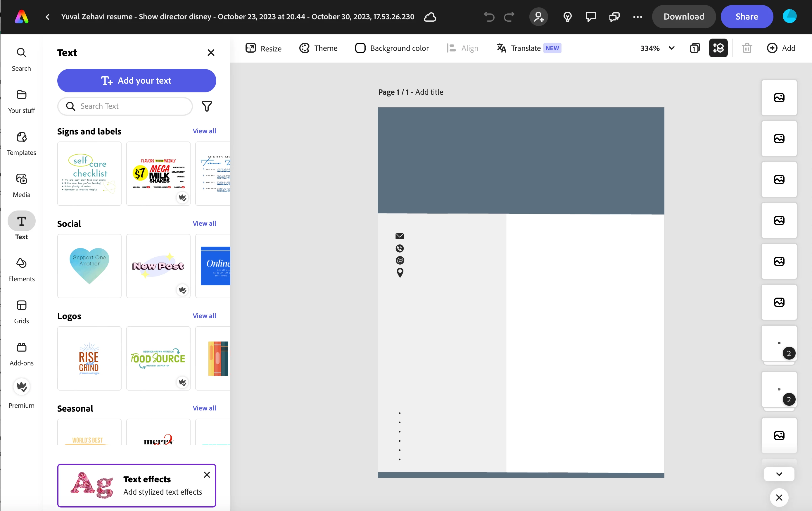Delete using the trash can icon
Screen dimensions: 812x511
tap(747, 48)
